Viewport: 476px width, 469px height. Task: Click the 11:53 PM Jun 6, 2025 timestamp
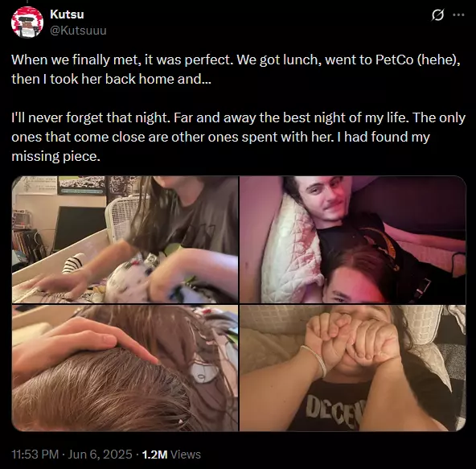pyautogui.click(x=72, y=455)
